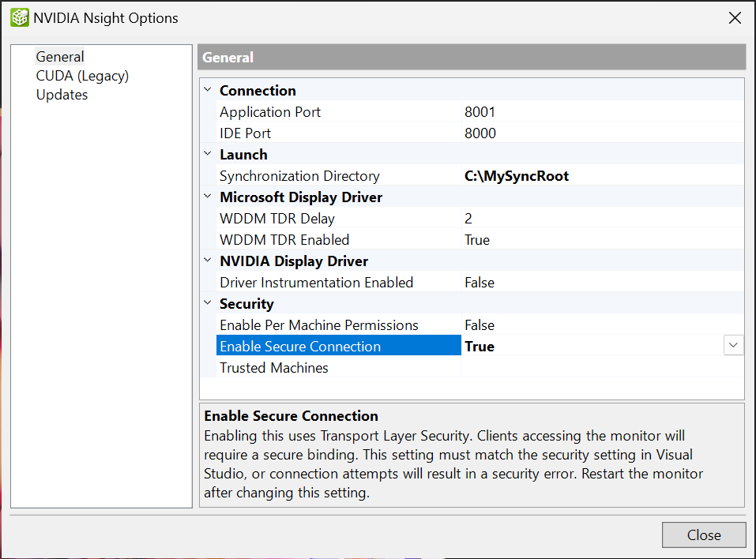
Task: Click the NVIDIA Display Driver heading
Action: [294, 261]
